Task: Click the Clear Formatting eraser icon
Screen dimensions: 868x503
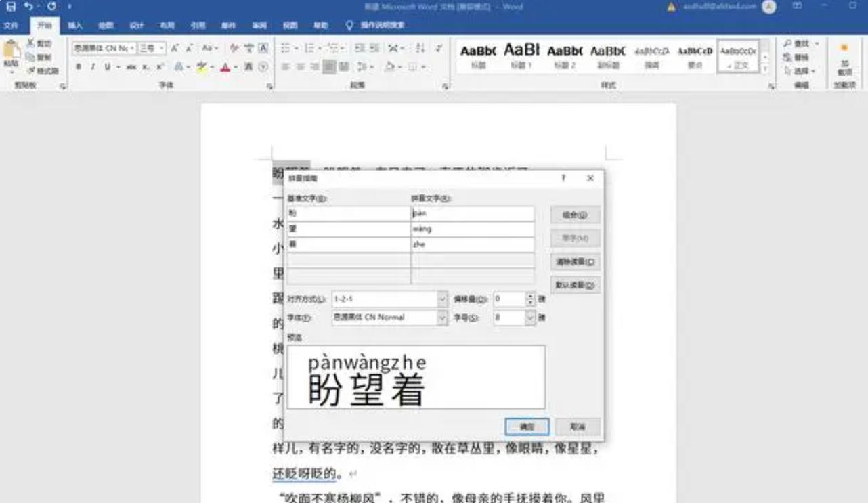Action: click(x=234, y=48)
